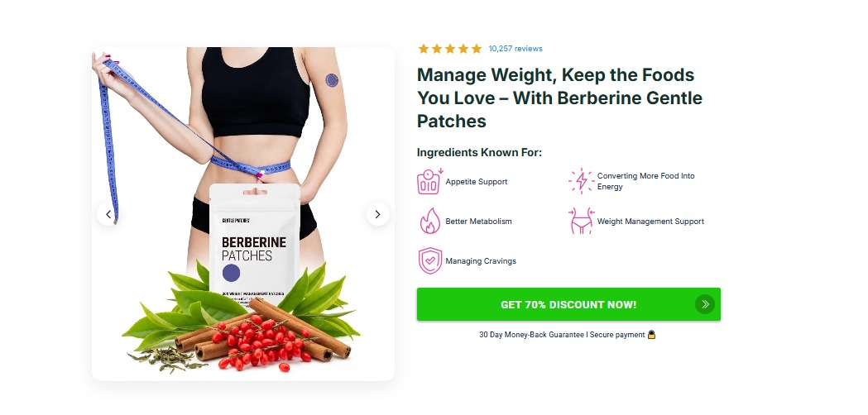Click the Appetite Support label
This screenshot has width=868, height=415.
coord(477,182)
